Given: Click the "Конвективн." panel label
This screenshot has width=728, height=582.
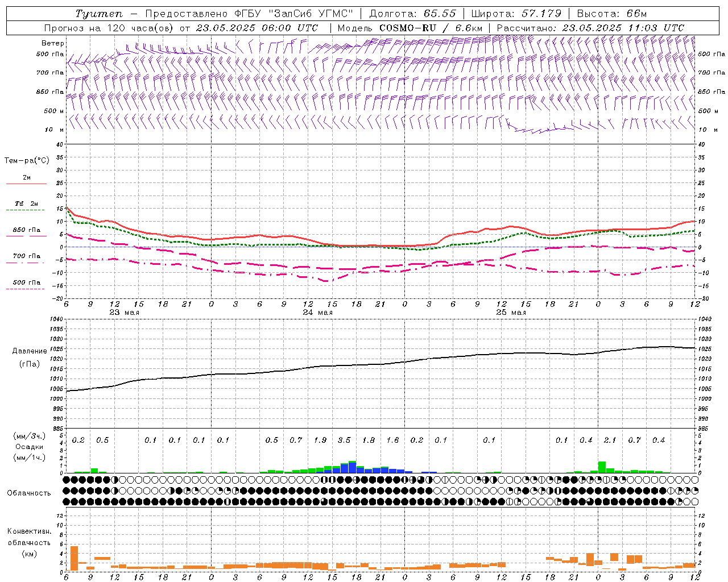Looking at the screenshot, I should (29, 531).
